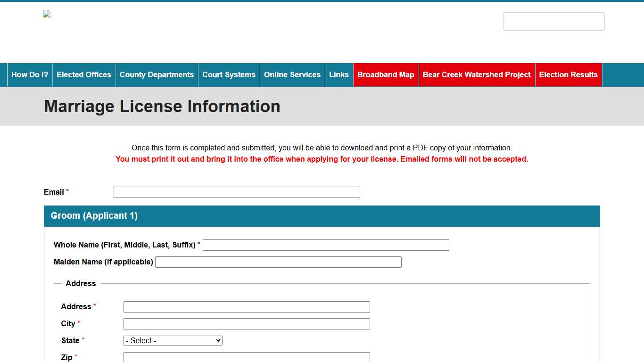Click the Zip input field
The width and height of the screenshot is (644, 362).
[x=246, y=357]
